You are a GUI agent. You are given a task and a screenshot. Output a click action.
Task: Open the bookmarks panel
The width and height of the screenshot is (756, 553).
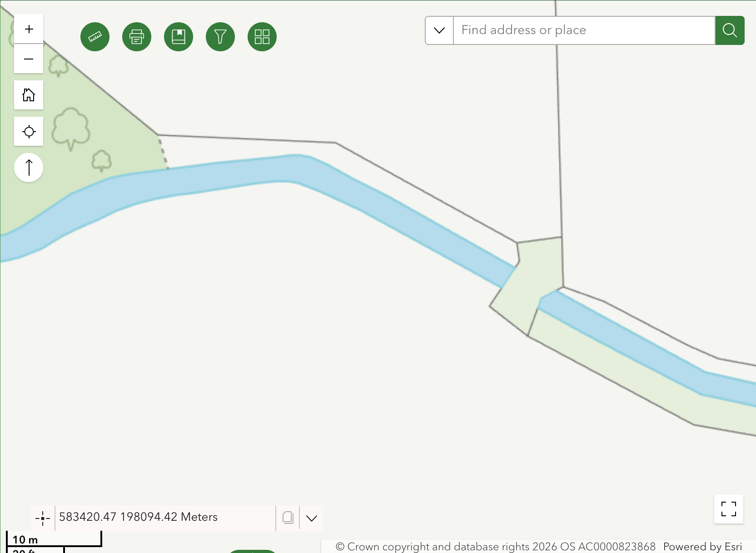coord(179,37)
